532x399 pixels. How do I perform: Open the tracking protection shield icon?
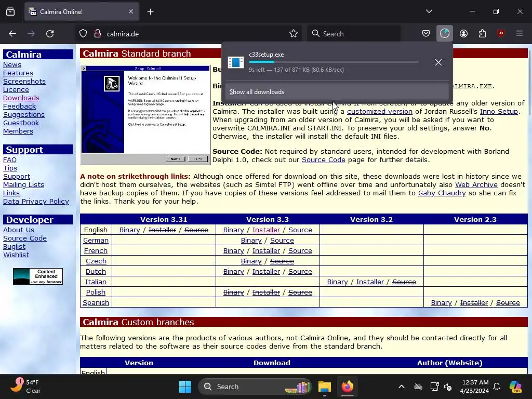83,34
